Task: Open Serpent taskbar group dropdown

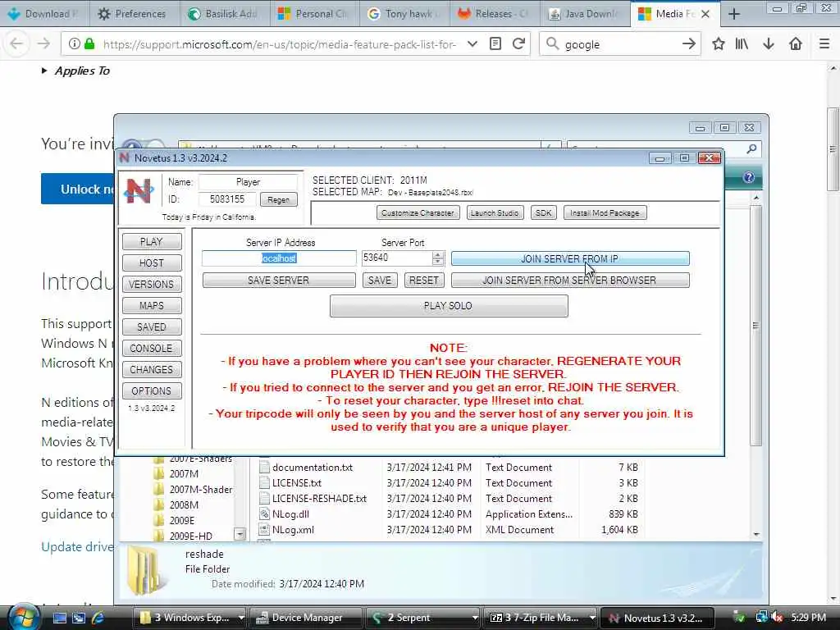Action: click(x=475, y=618)
